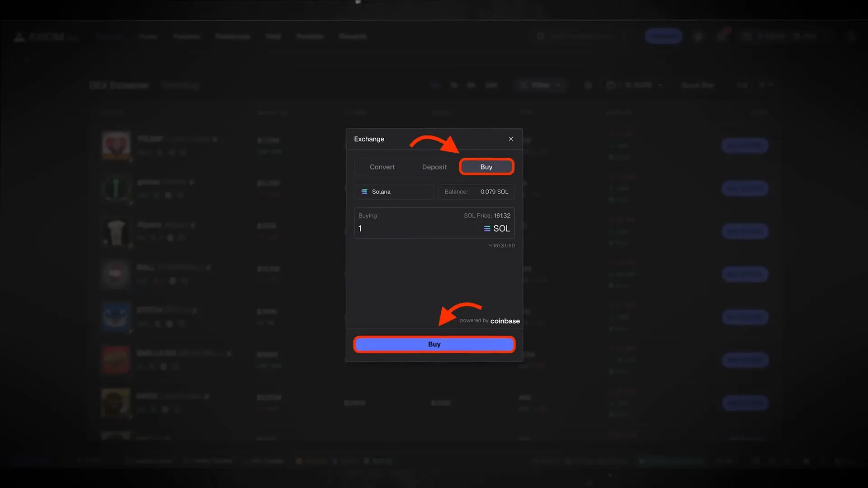Expand the sort chevron next to the calendar icon
Screen dimensions: 868x488
(x=661, y=85)
